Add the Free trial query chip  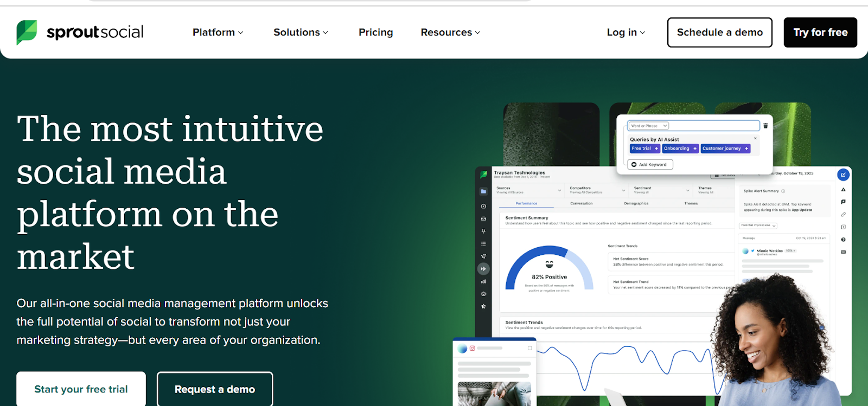(645, 149)
